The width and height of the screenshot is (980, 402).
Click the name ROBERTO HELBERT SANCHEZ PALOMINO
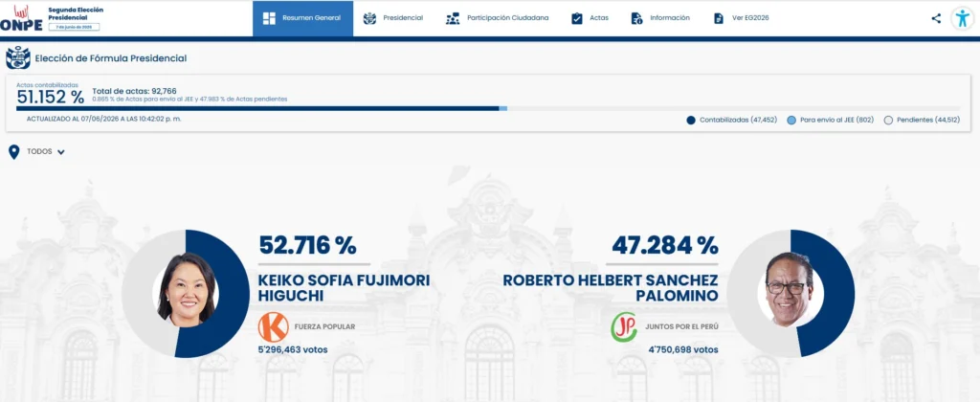click(611, 288)
